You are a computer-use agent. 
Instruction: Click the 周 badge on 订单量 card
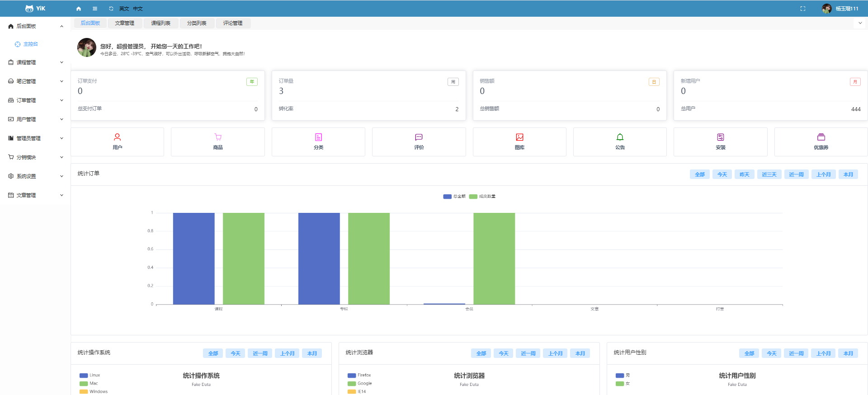pyautogui.click(x=453, y=82)
